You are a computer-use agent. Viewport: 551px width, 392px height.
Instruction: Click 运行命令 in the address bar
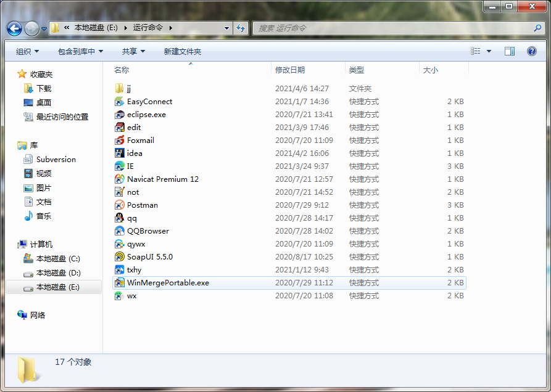[x=148, y=28]
